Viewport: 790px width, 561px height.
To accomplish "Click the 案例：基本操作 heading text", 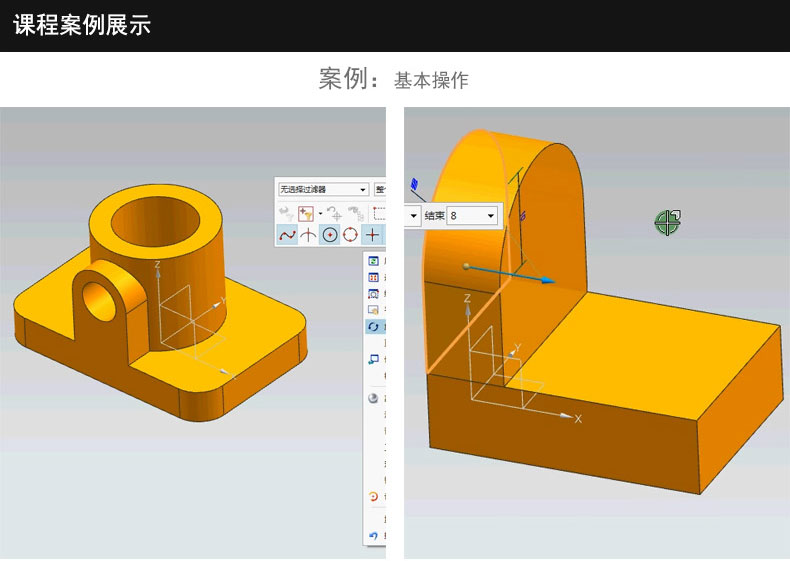I will point(394,80).
